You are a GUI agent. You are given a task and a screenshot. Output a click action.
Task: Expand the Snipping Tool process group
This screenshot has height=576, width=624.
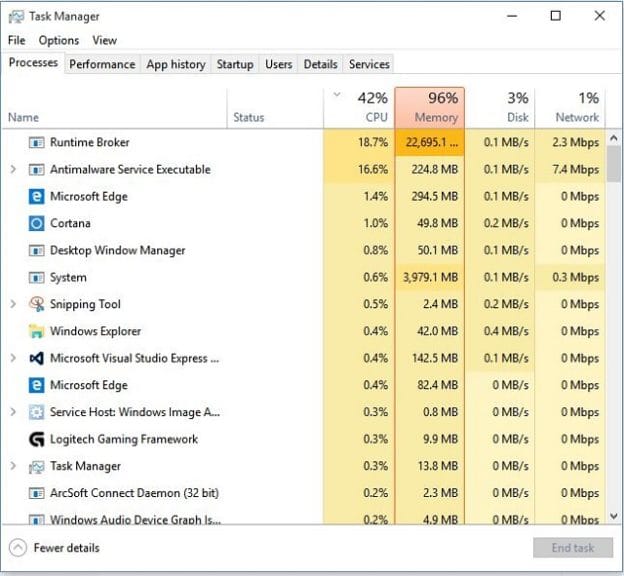pyautogui.click(x=13, y=304)
